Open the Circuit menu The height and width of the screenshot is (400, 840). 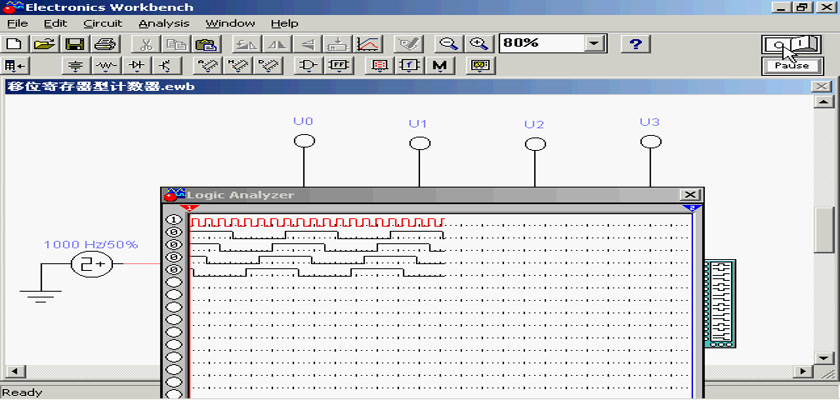pos(102,23)
